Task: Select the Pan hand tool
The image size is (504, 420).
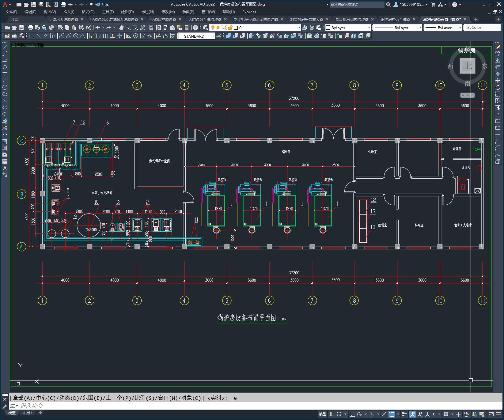Action: [121, 28]
